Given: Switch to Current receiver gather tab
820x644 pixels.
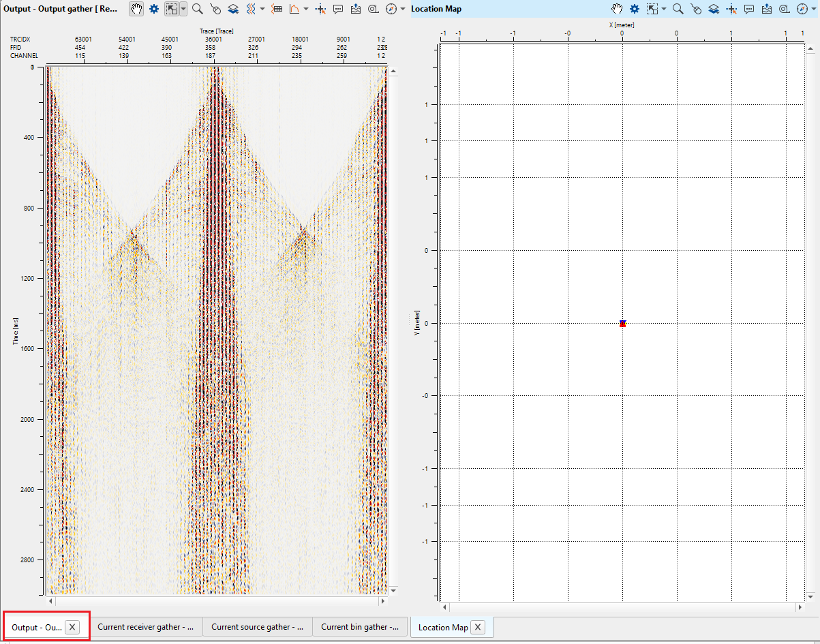Looking at the screenshot, I should pos(146,627).
